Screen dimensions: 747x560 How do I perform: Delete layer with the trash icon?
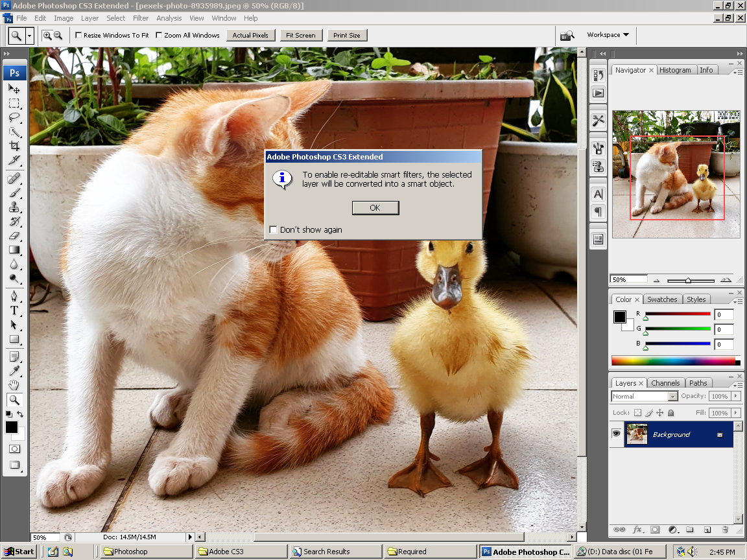point(725,530)
